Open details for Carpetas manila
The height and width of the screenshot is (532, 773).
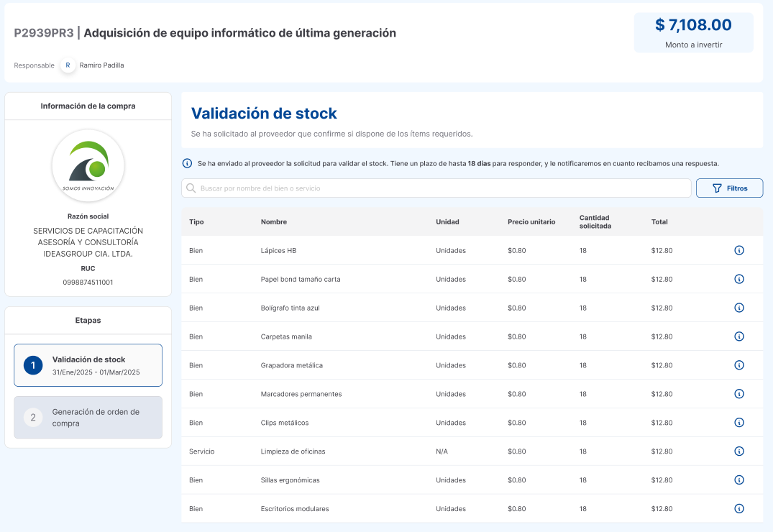[x=739, y=336]
